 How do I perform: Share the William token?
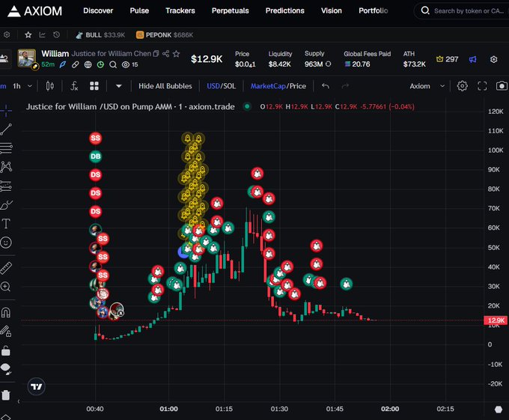(x=165, y=54)
